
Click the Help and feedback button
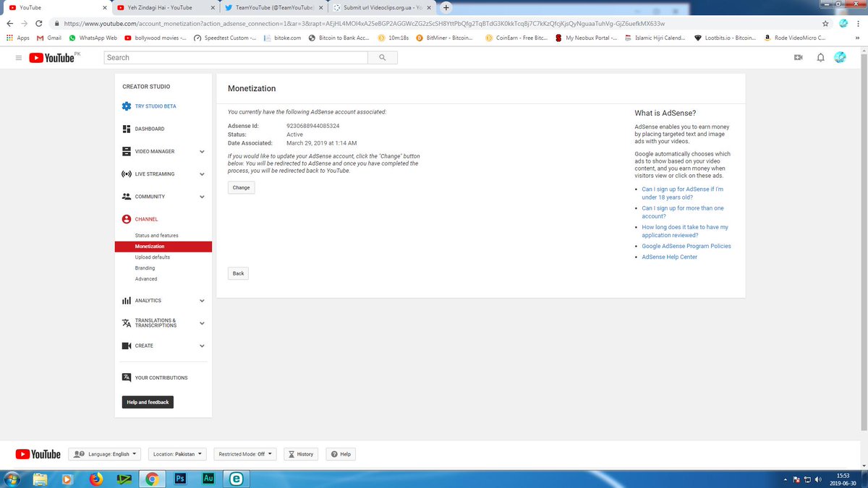click(x=148, y=402)
